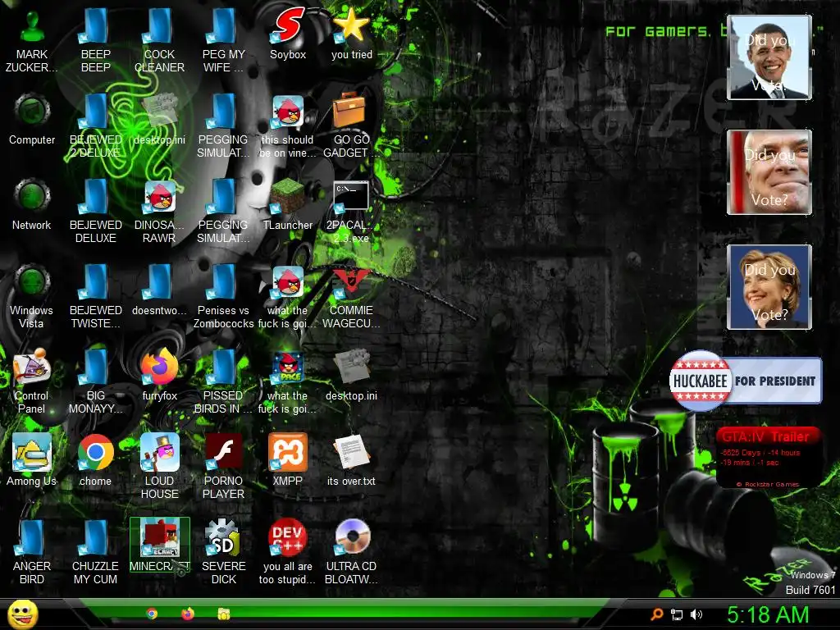Open the its over.txt file
Viewport: 840px width, 630px height.
(351, 460)
